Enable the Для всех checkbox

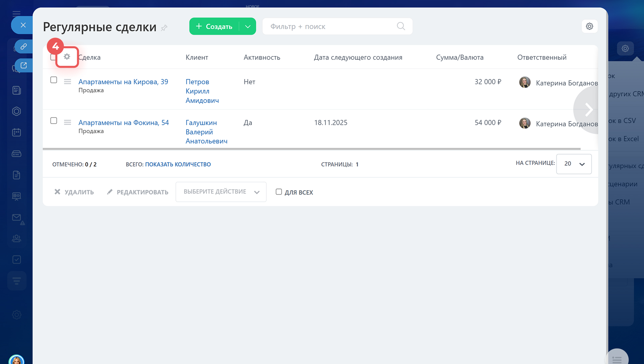point(279,192)
